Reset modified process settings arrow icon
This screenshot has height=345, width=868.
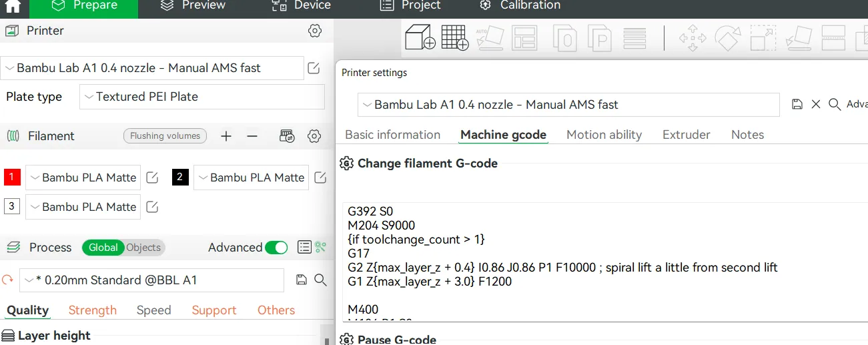click(8, 280)
